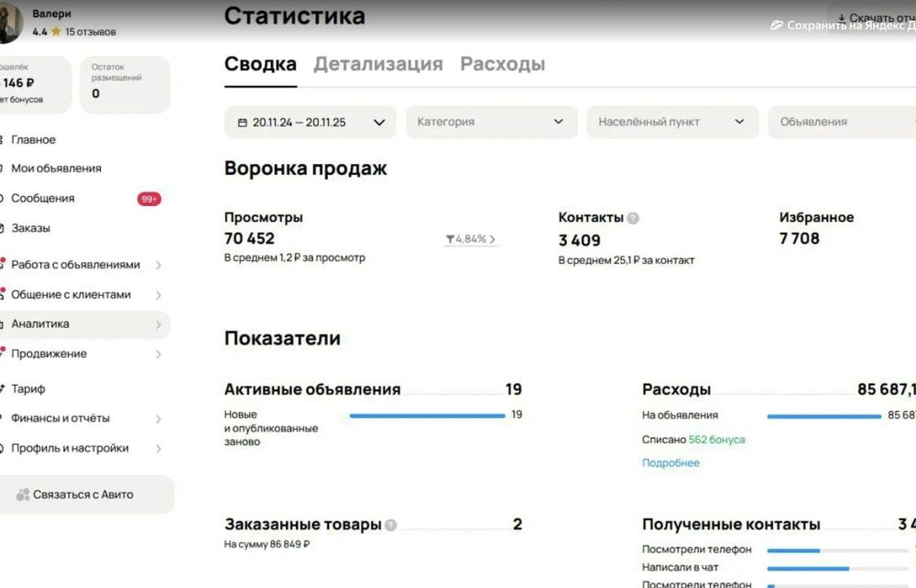Click the Связаться с Авито logo icon
Viewport: 916px width, 588px height.
(23, 495)
